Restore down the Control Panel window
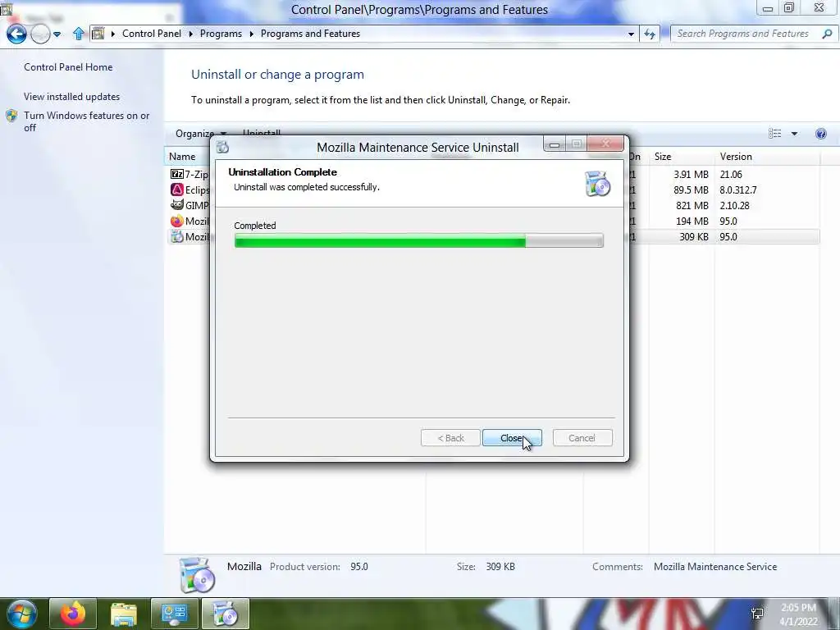This screenshot has width=840, height=630. pyautogui.click(x=788, y=8)
